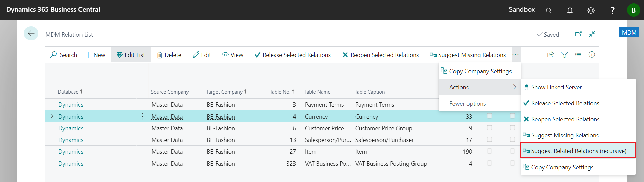Click the Edit List button

[131, 55]
